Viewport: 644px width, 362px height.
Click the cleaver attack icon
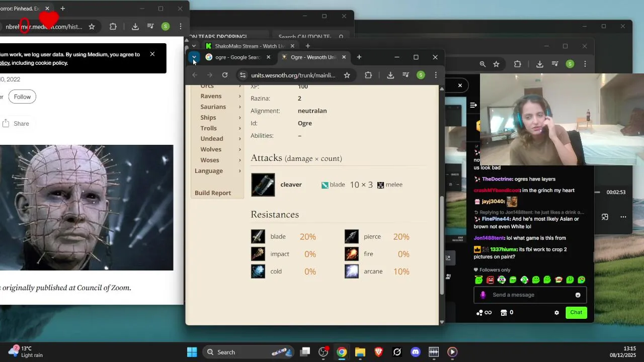point(263,185)
